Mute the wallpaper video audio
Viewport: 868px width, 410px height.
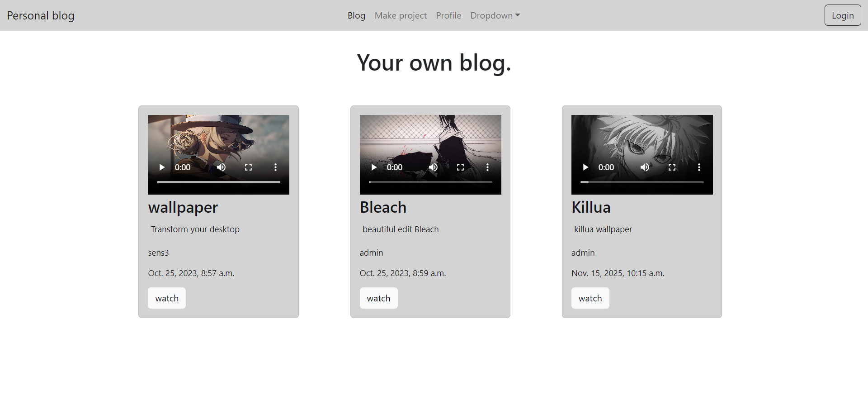[221, 167]
